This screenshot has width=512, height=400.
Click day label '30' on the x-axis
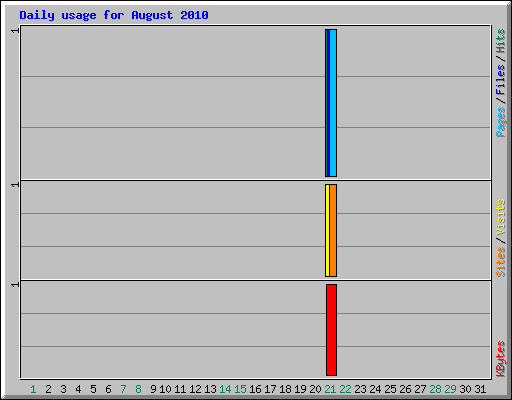(x=465, y=389)
